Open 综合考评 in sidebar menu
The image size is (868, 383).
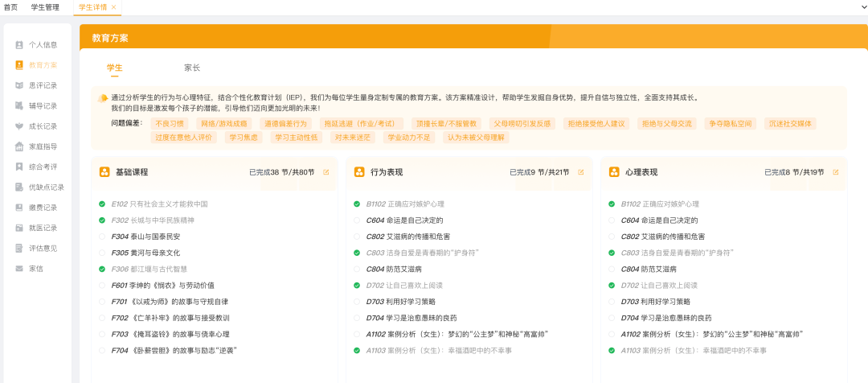point(43,167)
